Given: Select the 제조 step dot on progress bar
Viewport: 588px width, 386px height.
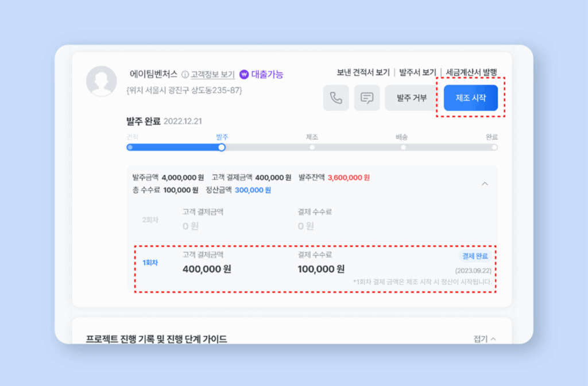Looking at the screenshot, I should coord(312,147).
